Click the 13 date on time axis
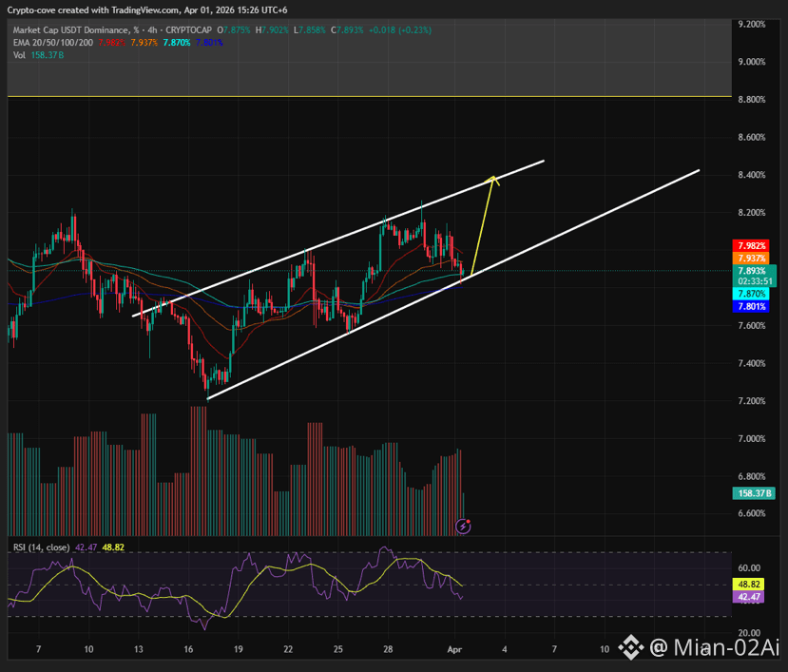This screenshot has height=672, width=788. [x=138, y=649]
